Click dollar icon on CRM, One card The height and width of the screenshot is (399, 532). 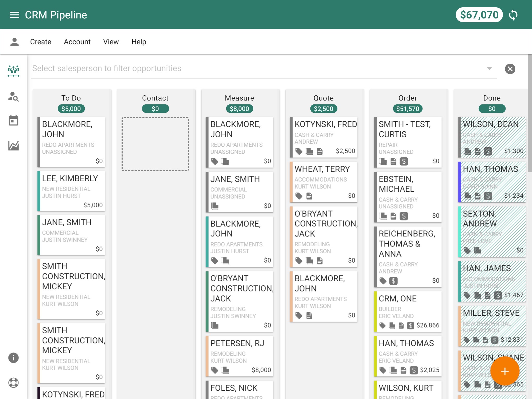410,325
